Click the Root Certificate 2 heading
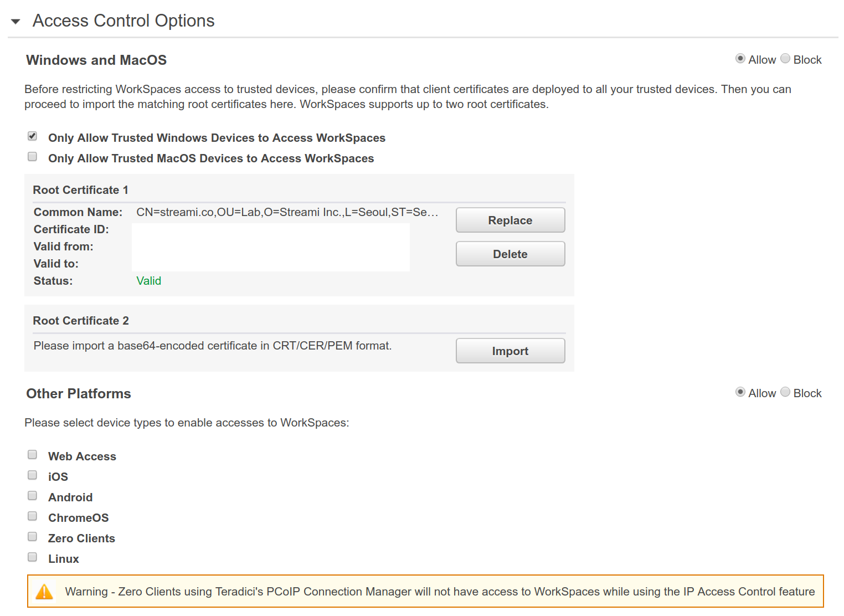Image resolution: width=844 pixels, height=616 pixels. [x=81, y=321]
